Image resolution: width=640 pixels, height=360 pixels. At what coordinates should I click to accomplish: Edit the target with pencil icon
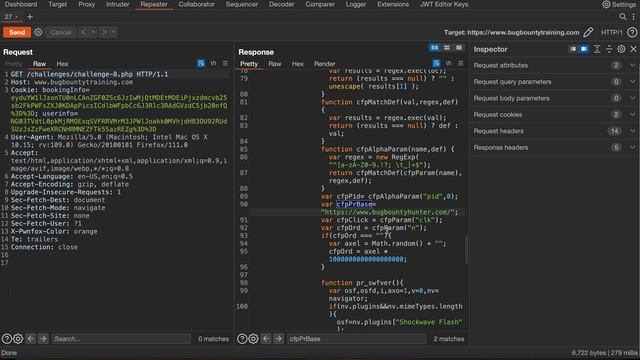point(588,32)
